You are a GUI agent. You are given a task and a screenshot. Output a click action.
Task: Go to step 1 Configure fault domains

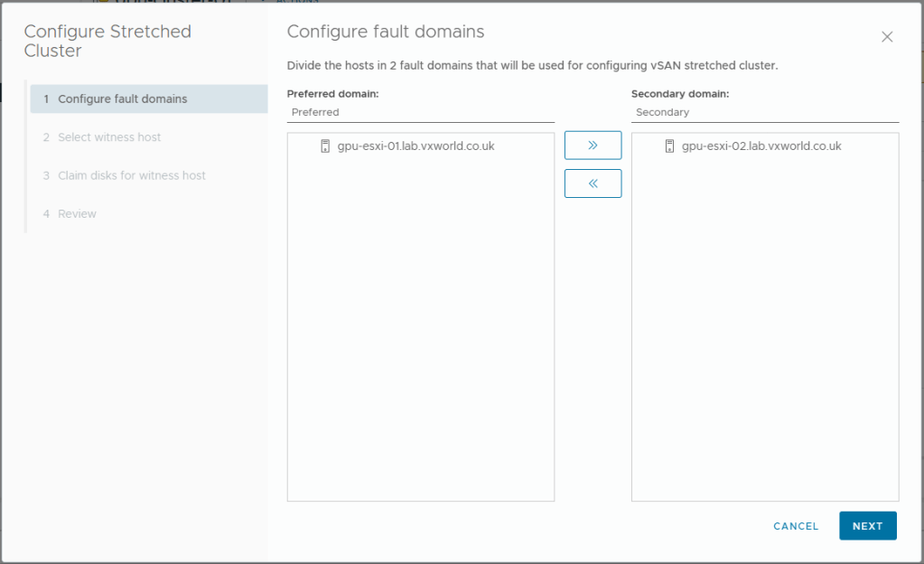coord(122,99)
